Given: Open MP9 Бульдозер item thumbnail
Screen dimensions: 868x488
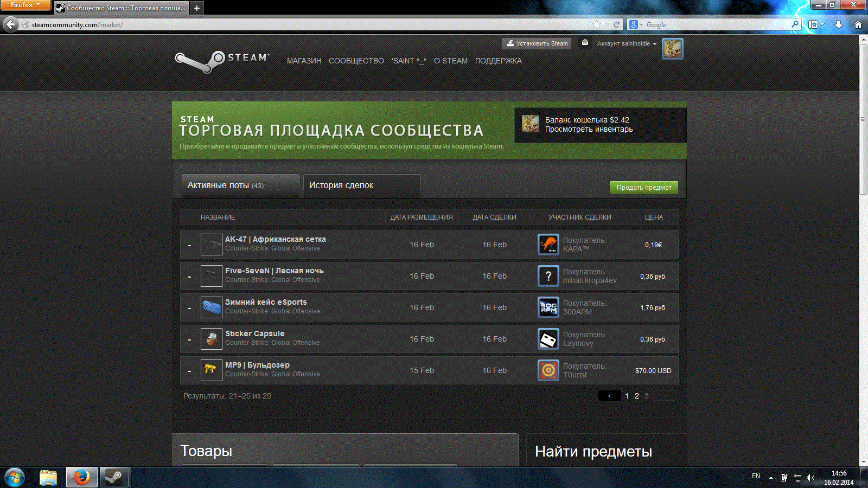Looking at the screenshot, I should [x=211, y=370].
